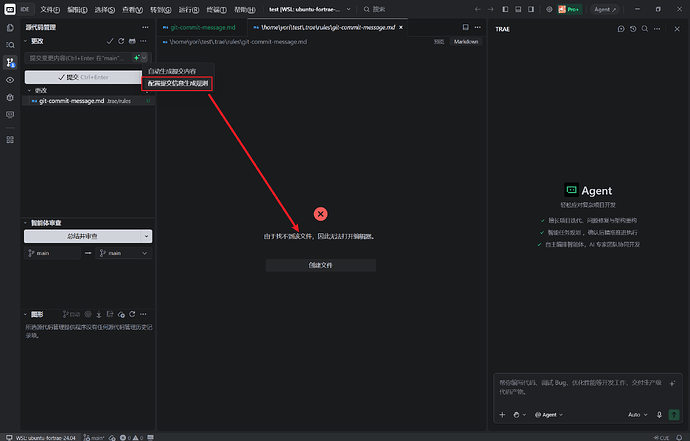Click the target icon in 图形 toolbar

(88, 314)
